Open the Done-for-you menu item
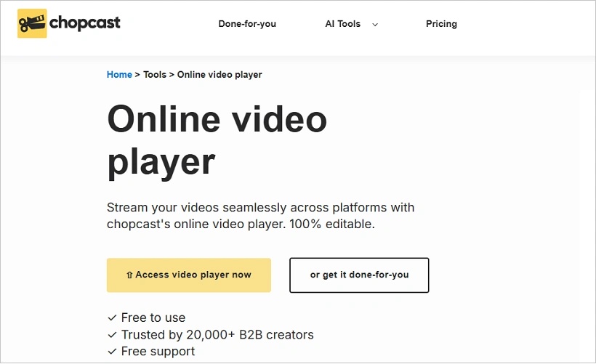The height and width of the screenshot is (364, 596). pyautogui.click(x=247, y=23)
